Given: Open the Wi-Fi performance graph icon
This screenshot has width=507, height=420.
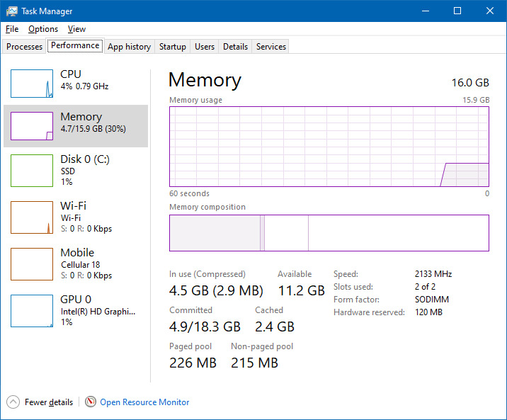Looking at the screenshot, I should (32, 217).
